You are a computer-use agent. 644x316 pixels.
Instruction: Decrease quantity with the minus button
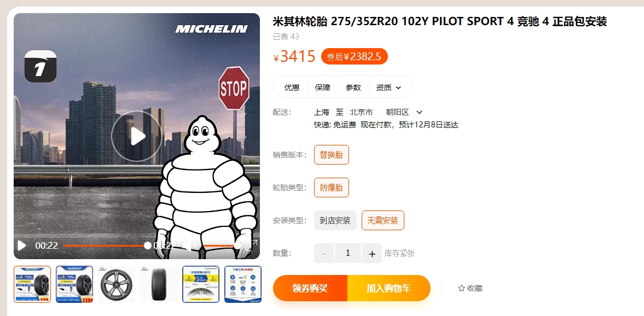[x=324, y=253]
